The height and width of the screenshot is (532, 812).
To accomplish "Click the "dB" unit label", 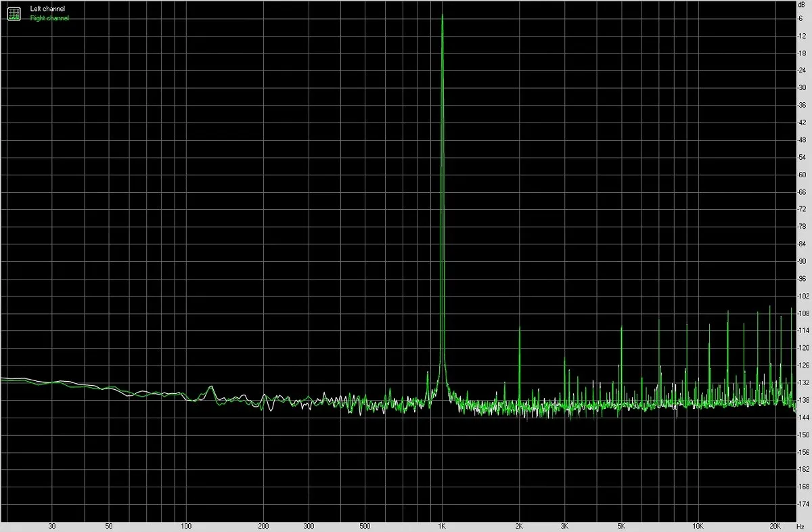I will click(x=803, y=5).
